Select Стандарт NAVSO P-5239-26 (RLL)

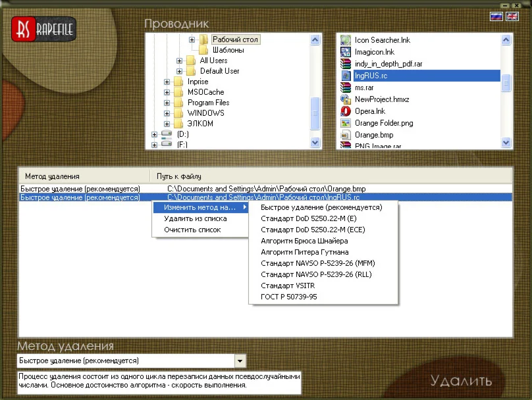pyautogui.click(x=323, y=274)
